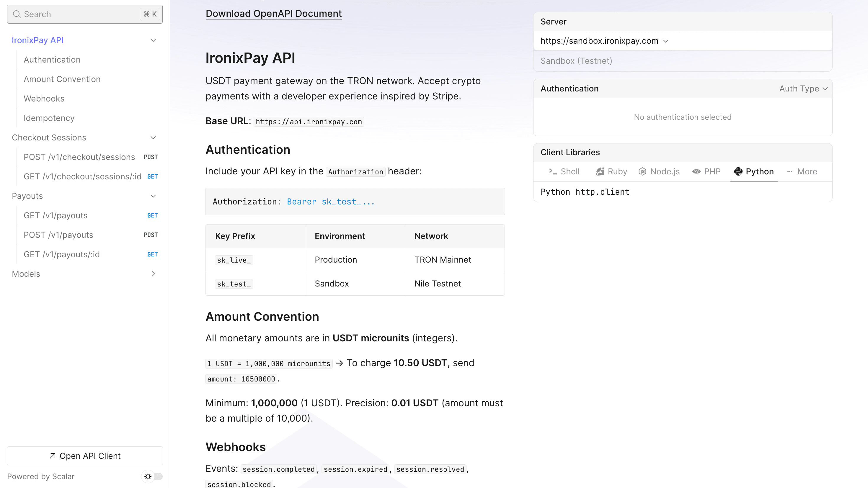Open the Download OpenAPI Document link

[274, 14]
